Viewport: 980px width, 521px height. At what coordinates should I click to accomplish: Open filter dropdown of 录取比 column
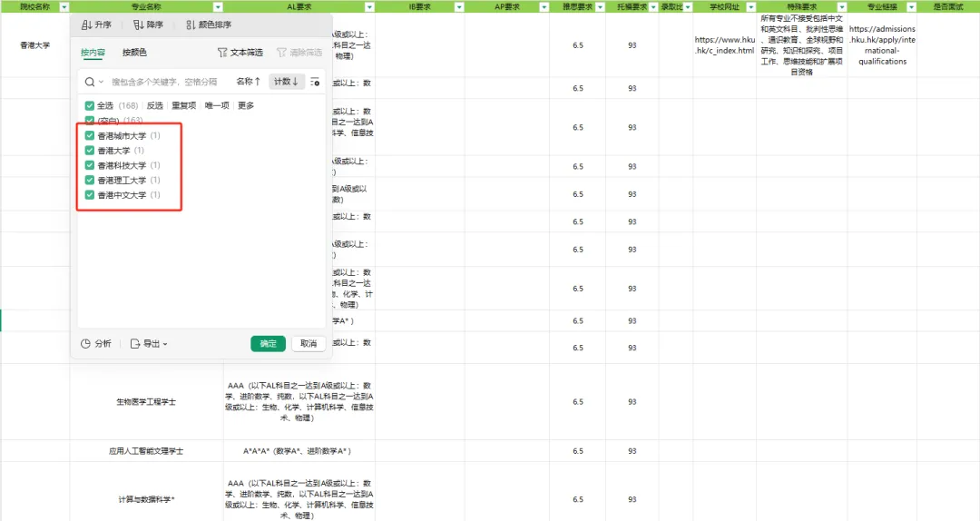(688, 7)
